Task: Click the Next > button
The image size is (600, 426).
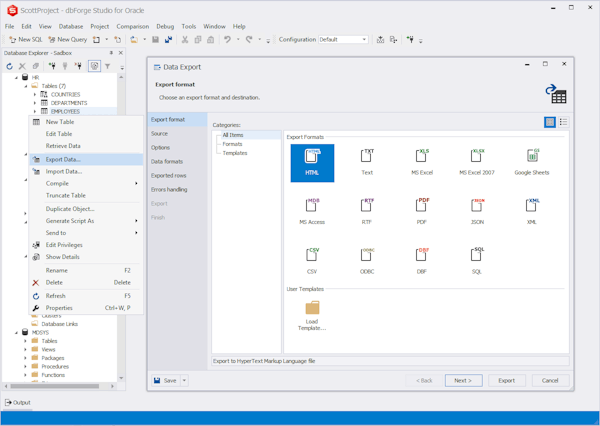Action: click(463, 380)
